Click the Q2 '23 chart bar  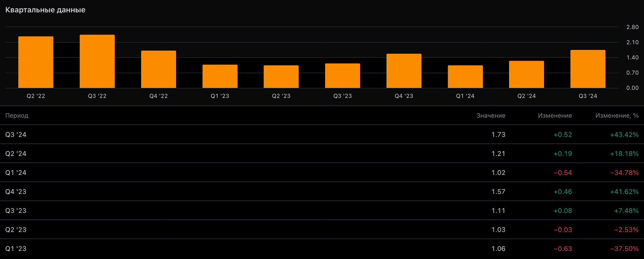click(x=281, y=77)
